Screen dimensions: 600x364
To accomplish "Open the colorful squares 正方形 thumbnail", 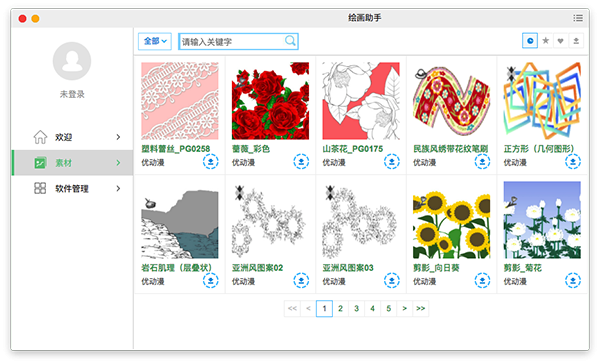I will point(542,101).
